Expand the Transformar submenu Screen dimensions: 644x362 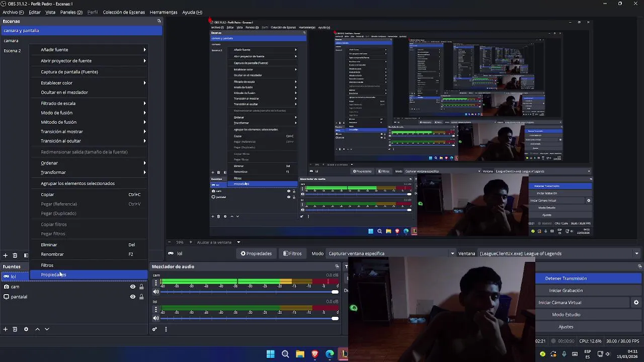tap(89, 172)
